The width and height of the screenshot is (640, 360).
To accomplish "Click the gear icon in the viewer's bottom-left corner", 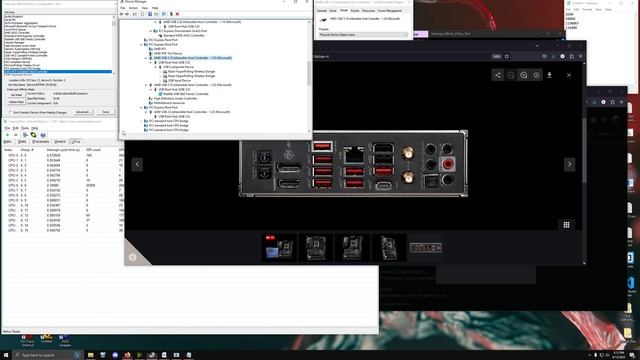I will 133,257.
